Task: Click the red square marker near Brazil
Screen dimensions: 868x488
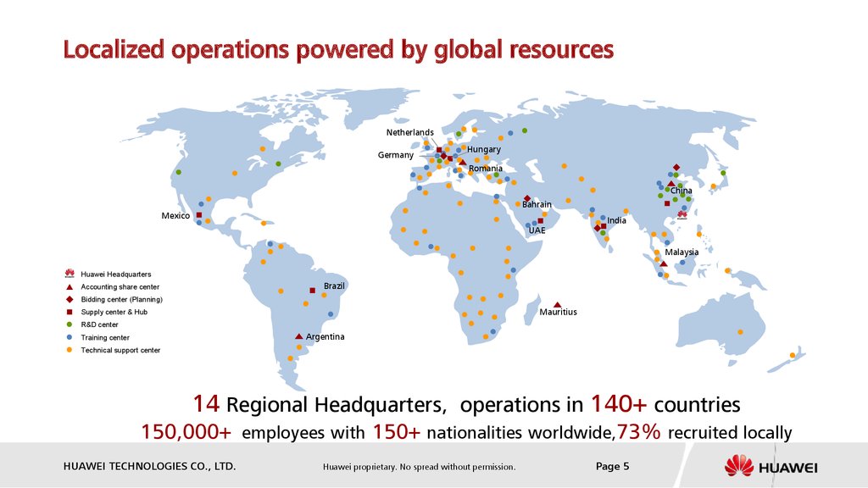Action: tap(312, 291)
